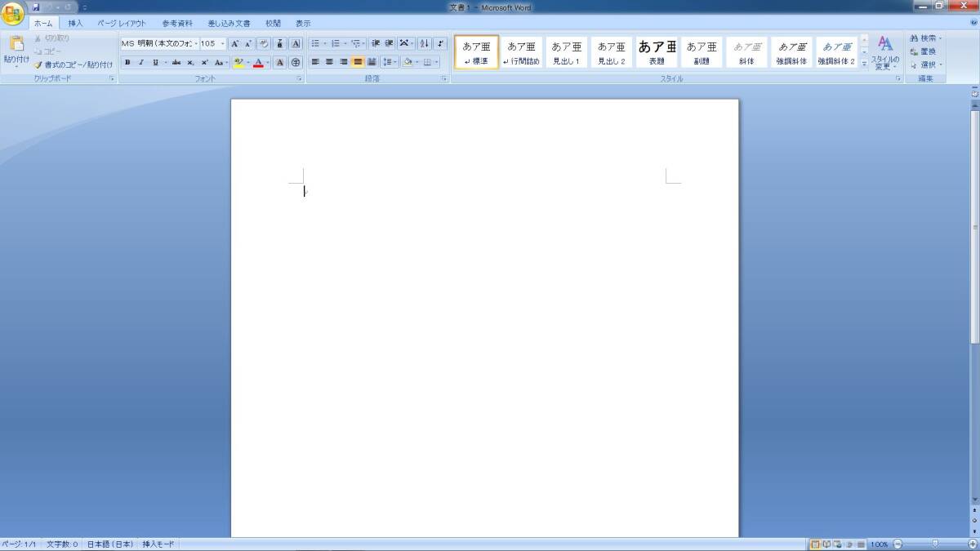Toggle Italic formatting
Viewport: 980px width, 551px height.
click(x=141, y=62)
